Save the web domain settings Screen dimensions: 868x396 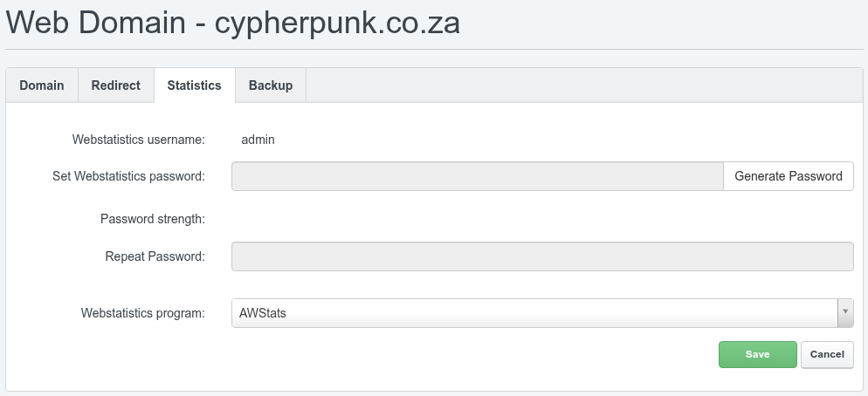point(757,354)
